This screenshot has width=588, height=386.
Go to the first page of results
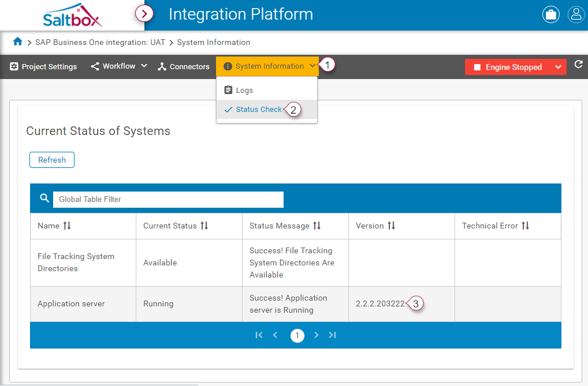(x=259, y=335)
